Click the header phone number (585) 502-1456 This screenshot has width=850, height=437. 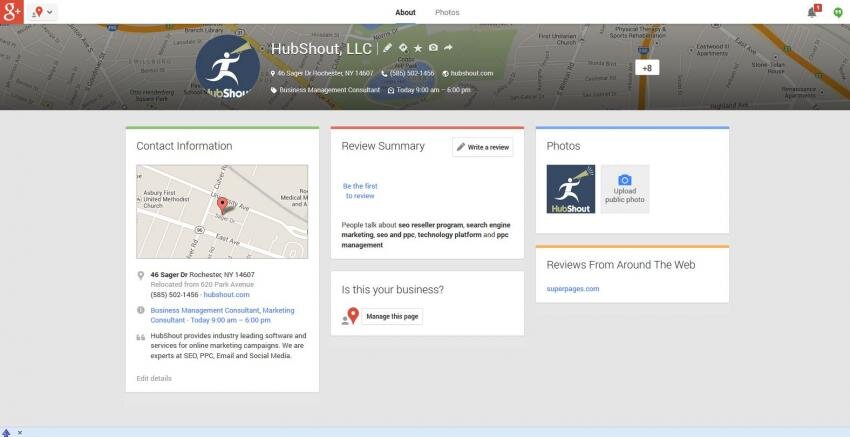pos(411,73)
